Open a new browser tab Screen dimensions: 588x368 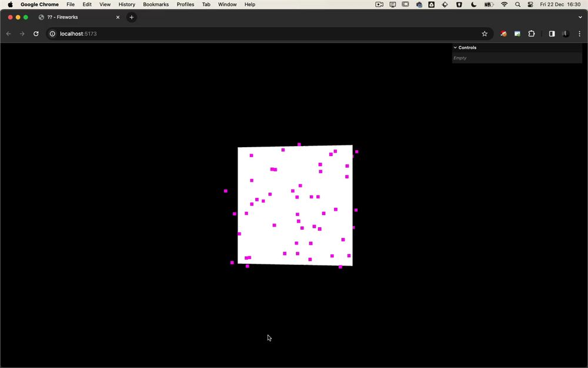132,17
